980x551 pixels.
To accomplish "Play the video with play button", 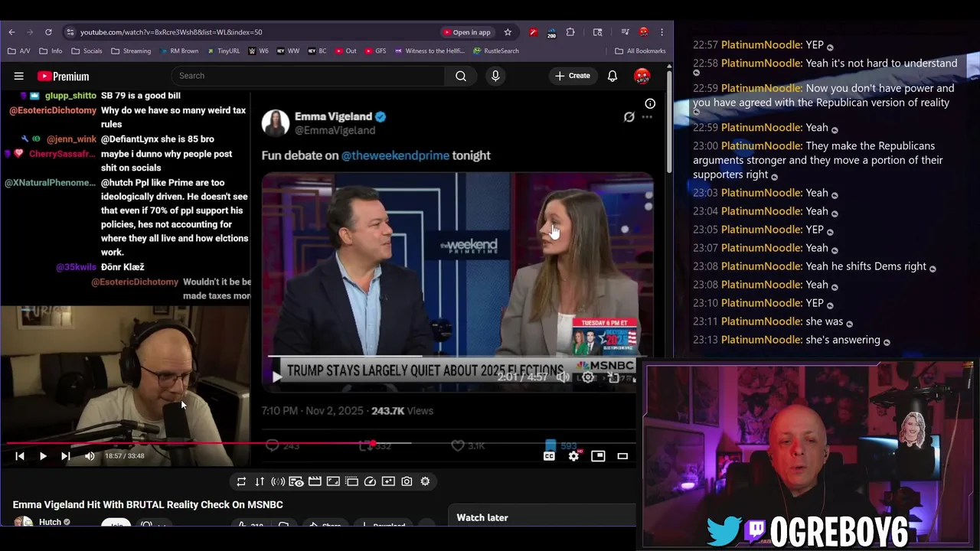I will coord(43,456).
